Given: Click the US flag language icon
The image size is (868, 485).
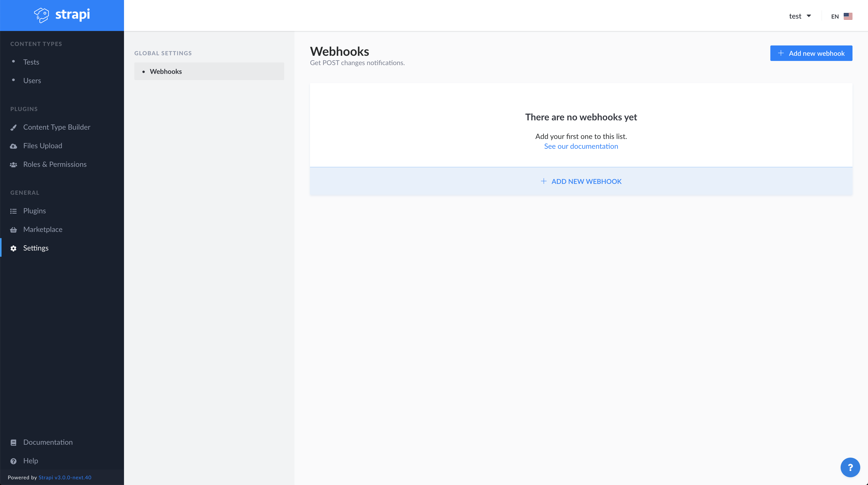Looking at the screenshot, I should (848, 16).
